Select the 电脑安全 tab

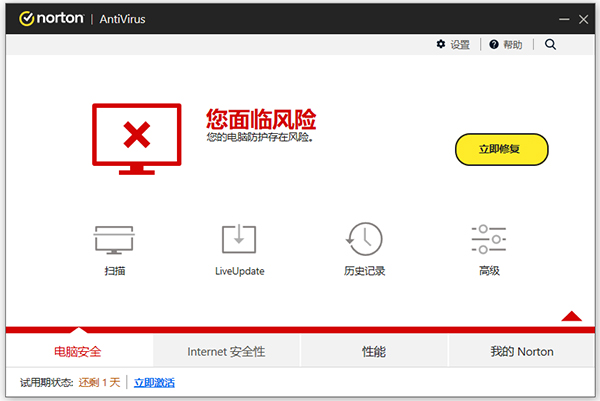tap(79, 351)
